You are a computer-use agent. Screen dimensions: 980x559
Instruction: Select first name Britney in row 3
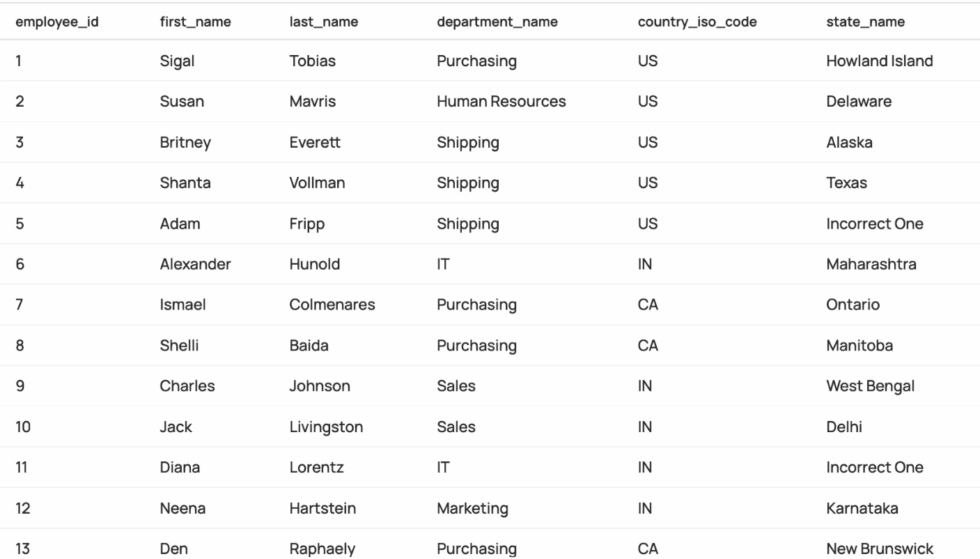(x=185, y=142)
